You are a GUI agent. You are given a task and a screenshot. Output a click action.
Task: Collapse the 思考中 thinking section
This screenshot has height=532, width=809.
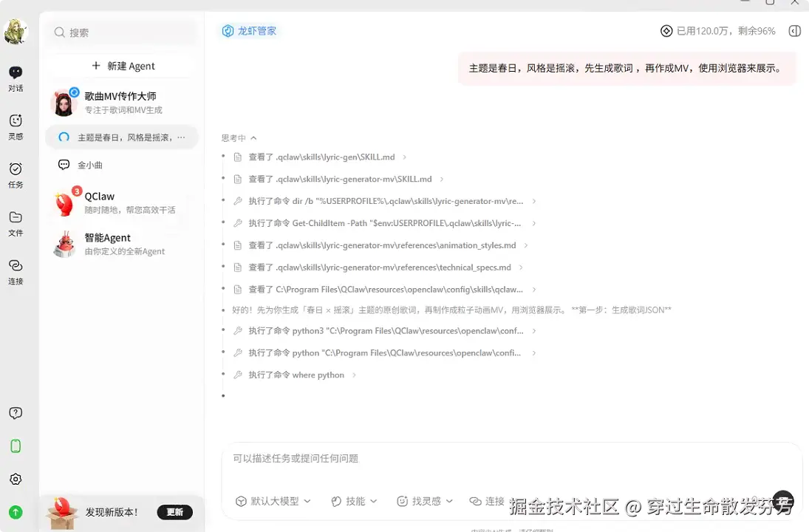pos(239,138)
